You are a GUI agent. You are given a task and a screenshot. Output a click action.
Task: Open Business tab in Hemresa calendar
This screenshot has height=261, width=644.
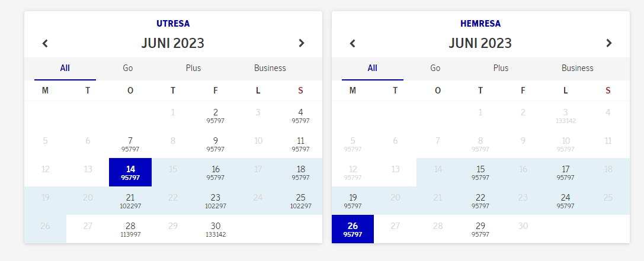[x=578, y=68]
